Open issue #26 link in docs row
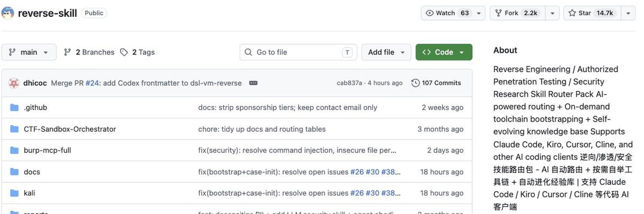 coord(357,172)
